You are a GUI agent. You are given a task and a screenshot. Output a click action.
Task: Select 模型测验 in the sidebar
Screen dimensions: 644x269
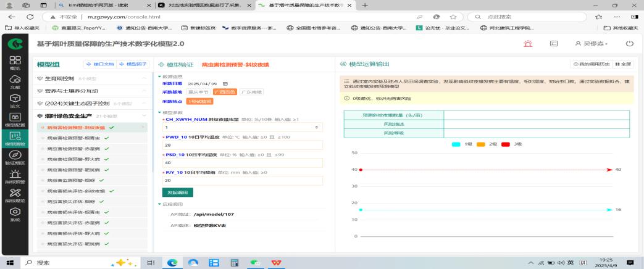point(15,138)
